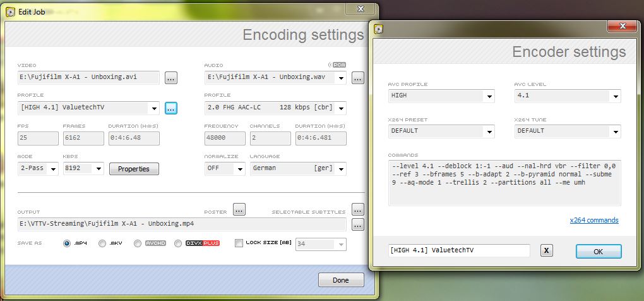Enable the Lock Size [MB] checkbox
This screenshot has width=644, height=301.
coord(239,243)
